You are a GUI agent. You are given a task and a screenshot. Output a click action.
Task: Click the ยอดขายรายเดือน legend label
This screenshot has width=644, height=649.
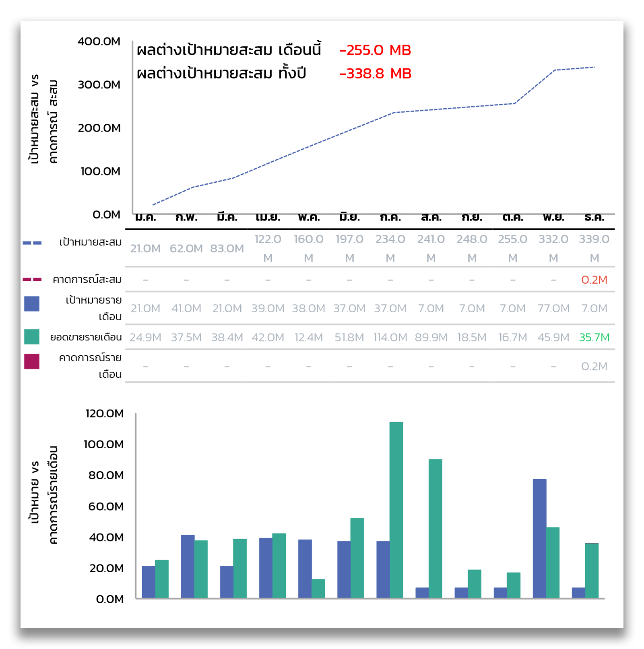coord(86,337)
